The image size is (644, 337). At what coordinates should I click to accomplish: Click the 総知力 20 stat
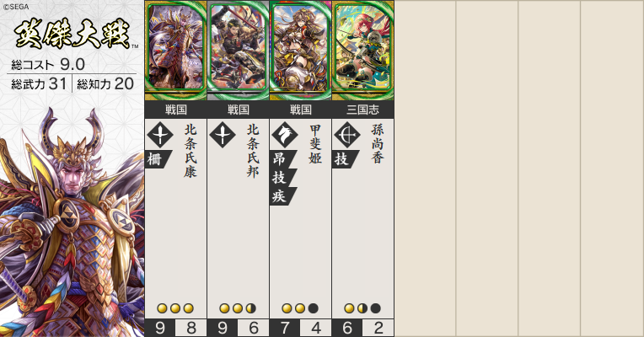[x=105, y=84]
